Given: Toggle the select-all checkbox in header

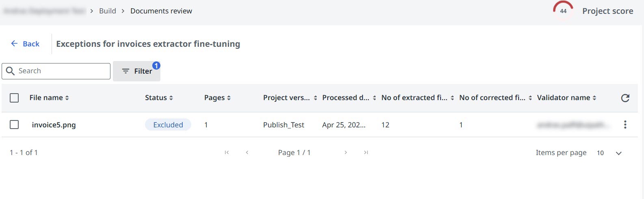Looking at the screenshot, I should [x=14, y=98].
